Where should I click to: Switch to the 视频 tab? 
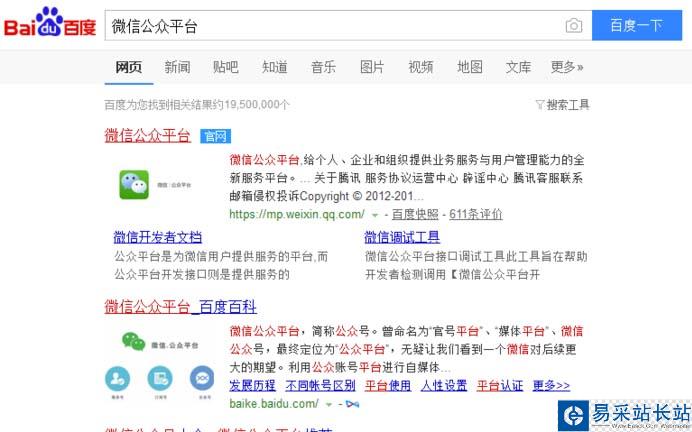(x=421, y=67)
